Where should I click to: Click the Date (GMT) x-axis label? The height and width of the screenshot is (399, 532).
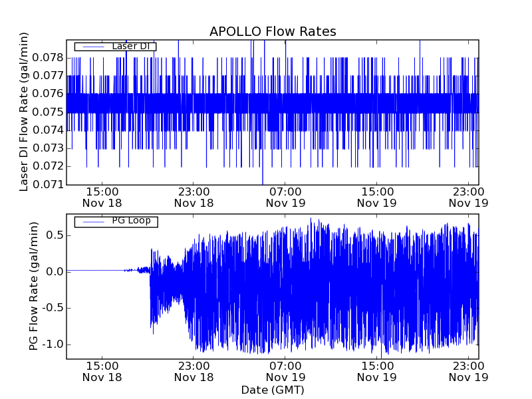273,390
